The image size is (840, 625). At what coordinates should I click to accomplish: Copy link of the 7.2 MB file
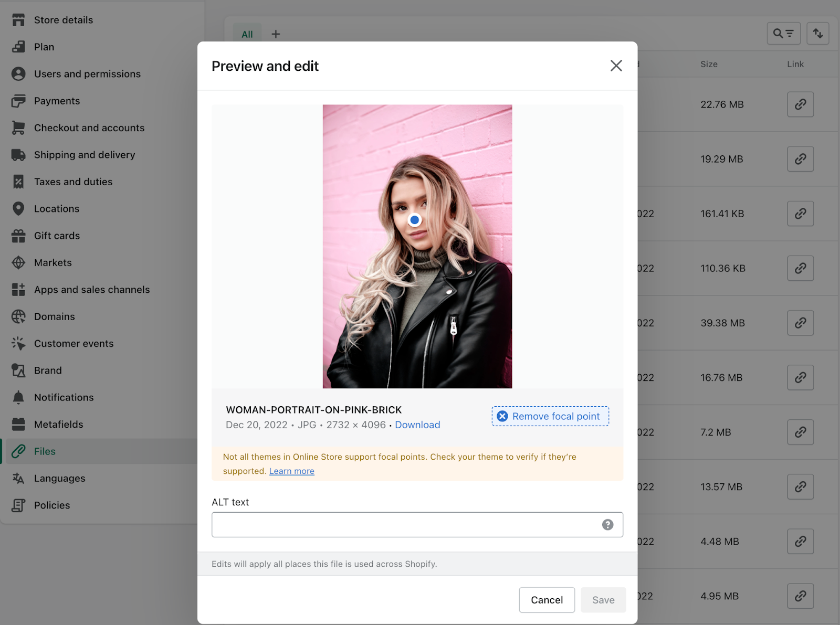click(x=800, y=432)
